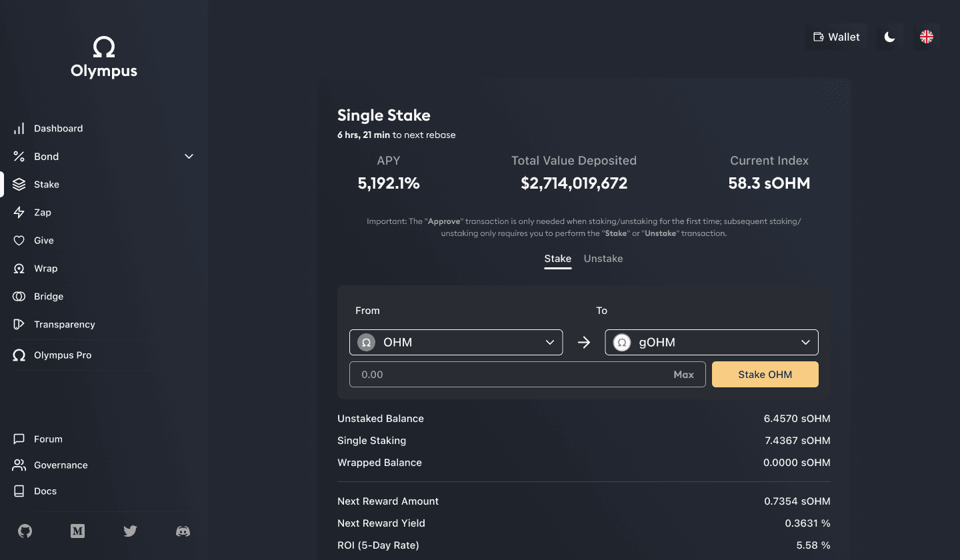960x560 pixels.
Task: Click the Bond percent icon
Action: click(x=19, y=157)
